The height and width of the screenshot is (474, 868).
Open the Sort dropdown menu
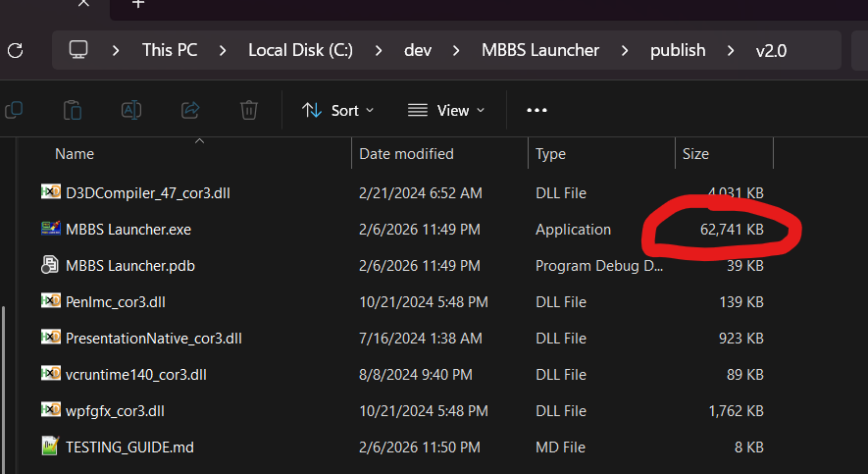click(x=338, y=110)
